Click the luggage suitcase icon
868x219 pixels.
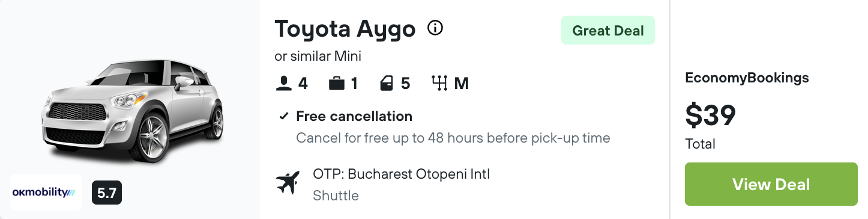click(337, 83)
